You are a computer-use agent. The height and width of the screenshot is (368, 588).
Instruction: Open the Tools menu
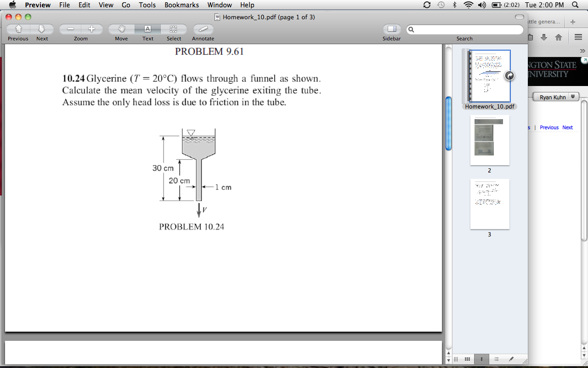(147, 5)
